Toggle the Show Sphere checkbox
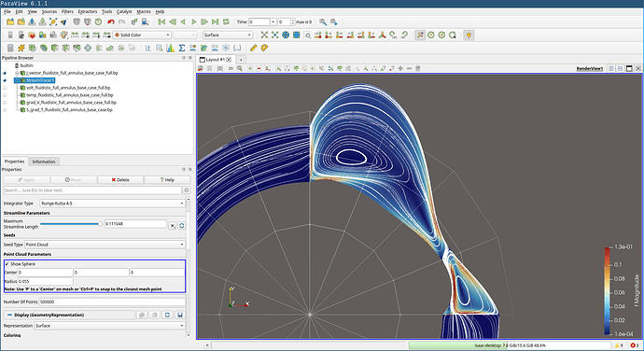Image resolution: width=644 pixels, height=351 pixels. pos(7,264)
